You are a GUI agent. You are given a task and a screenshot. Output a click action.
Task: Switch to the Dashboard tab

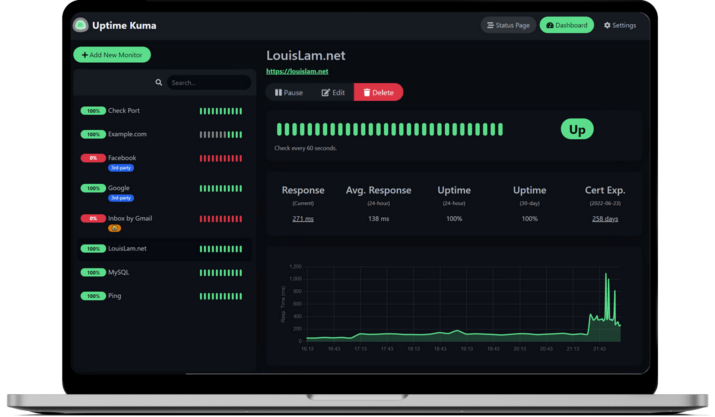point(566,25)
